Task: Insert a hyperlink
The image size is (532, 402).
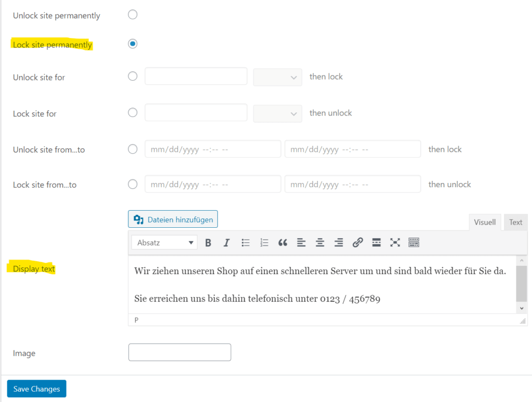Action: pos(357,242)
